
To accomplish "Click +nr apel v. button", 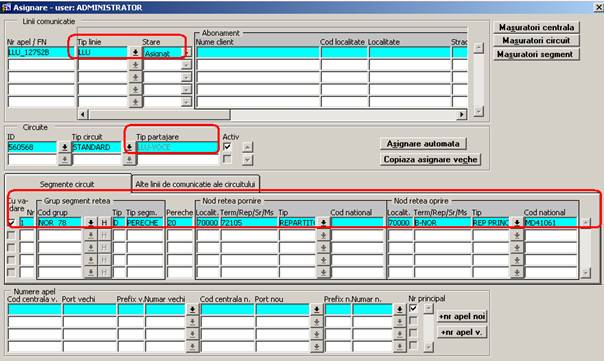I will coord(462,332).
